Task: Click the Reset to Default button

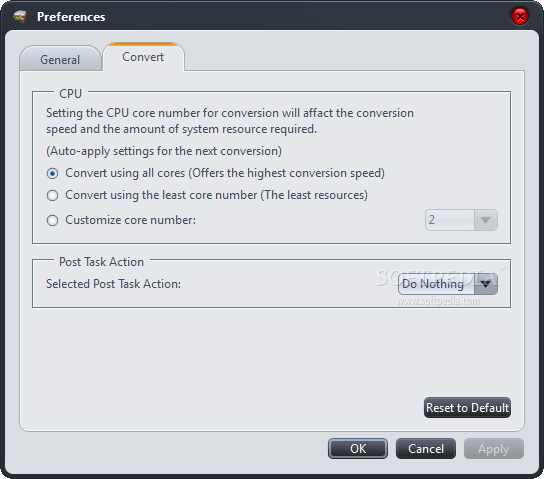Action: [467, 408]
